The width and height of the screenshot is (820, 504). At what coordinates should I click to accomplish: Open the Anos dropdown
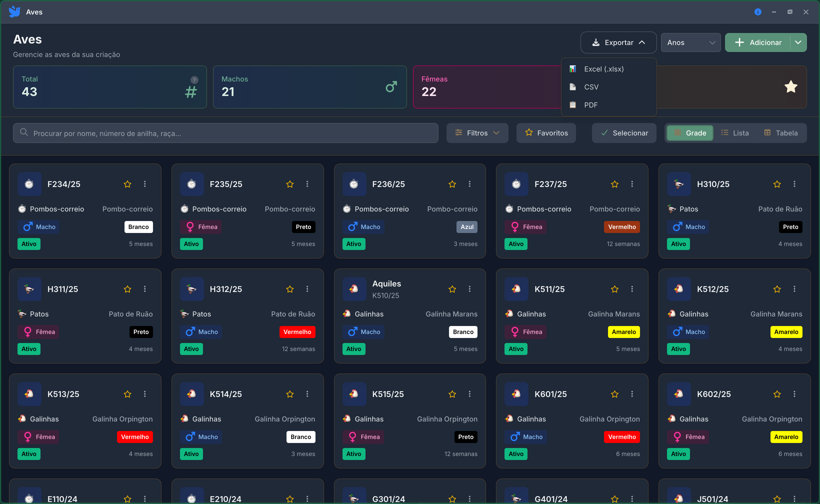[691, 43]
